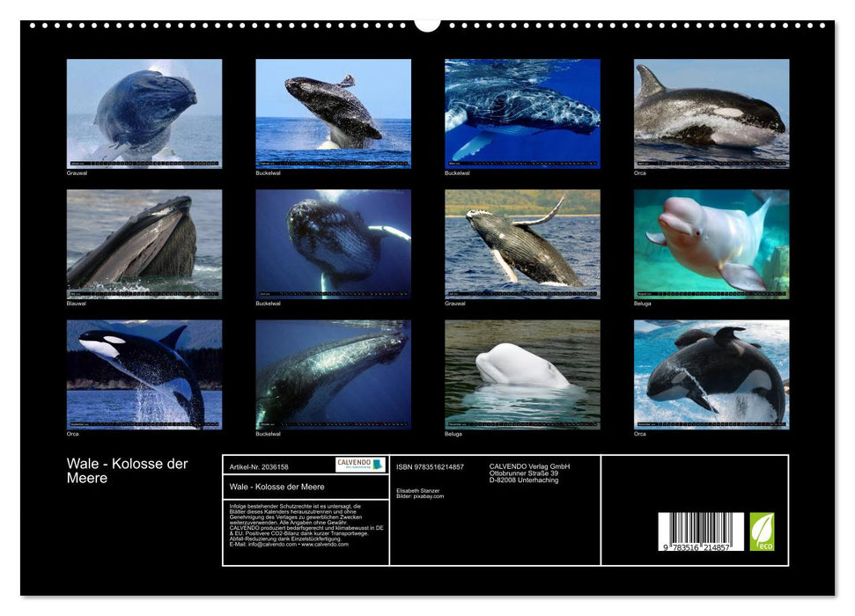855x616 pixels.
Task: Click the Buckelwal label in the bottom row
Action: tap(269, 432)
